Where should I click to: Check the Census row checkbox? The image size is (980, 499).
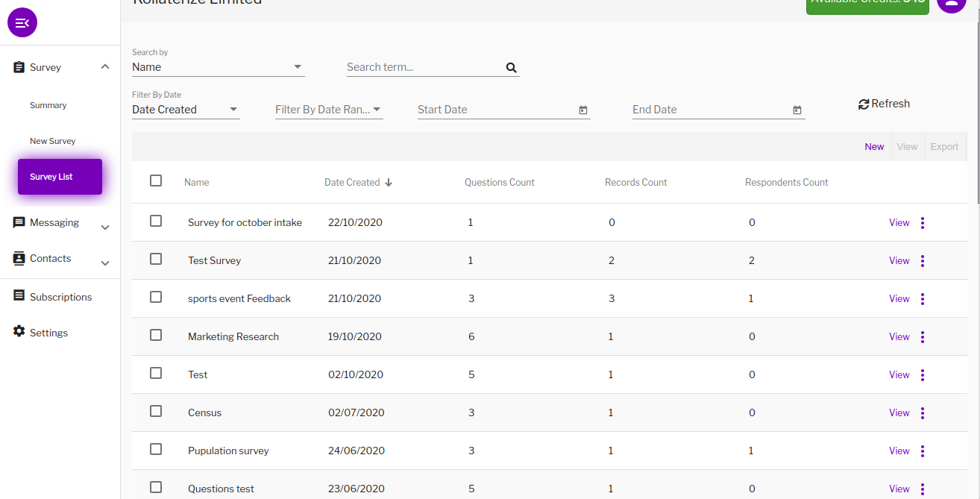pos(156,411)
